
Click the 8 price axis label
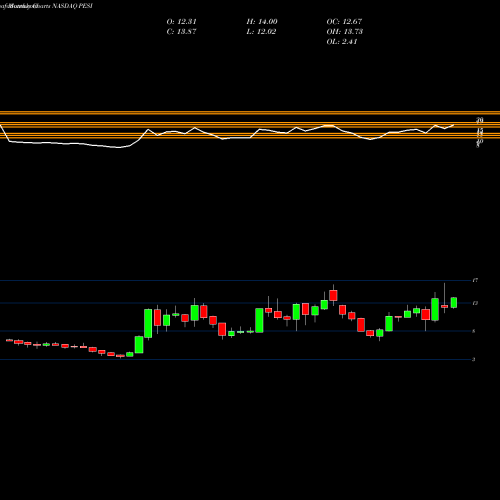tap(474, 331)
